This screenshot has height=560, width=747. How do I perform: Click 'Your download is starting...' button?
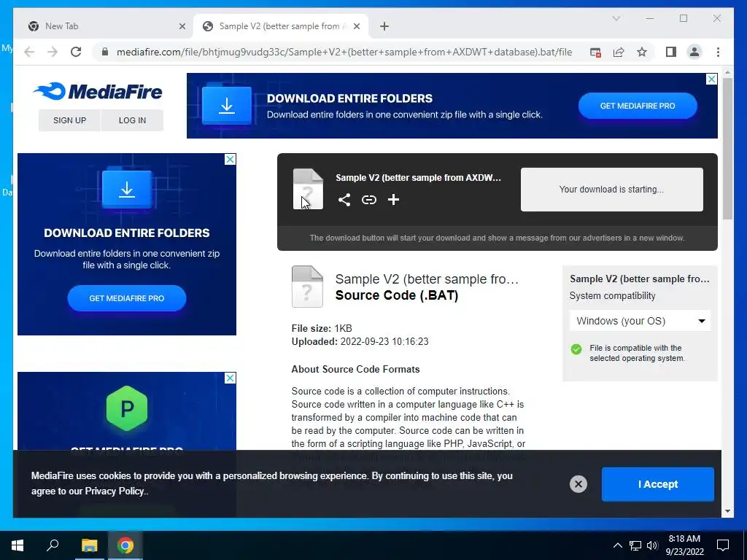point(612,189)
